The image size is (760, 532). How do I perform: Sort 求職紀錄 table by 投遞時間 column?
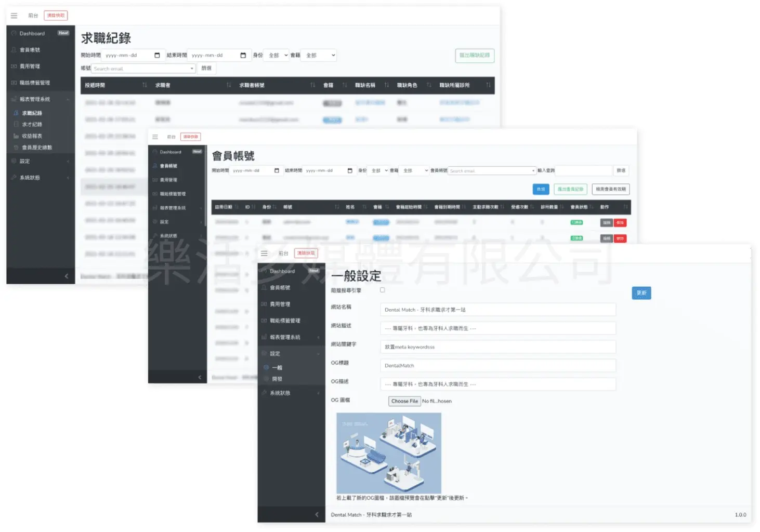tap(145, 85)
